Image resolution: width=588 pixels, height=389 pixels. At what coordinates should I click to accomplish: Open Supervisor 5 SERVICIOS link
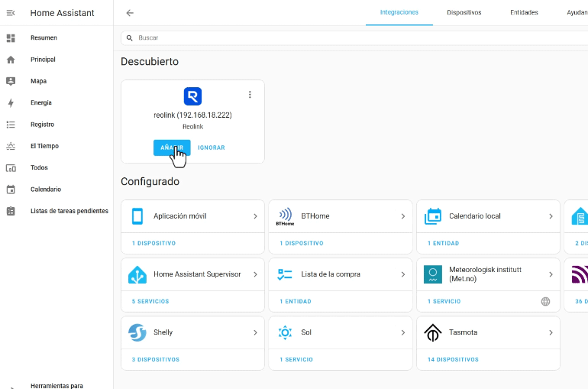(x=150, y=302)
